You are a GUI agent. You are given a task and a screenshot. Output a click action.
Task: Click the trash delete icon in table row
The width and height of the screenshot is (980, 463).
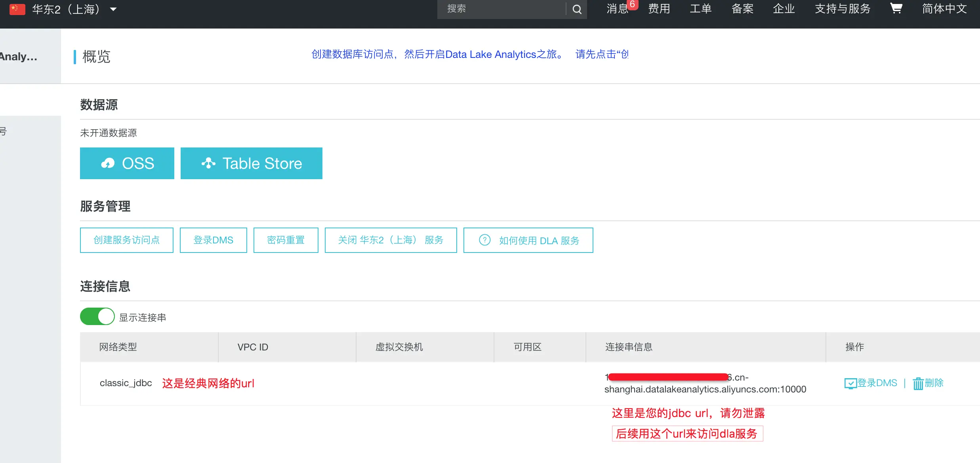click(x=918, y=383)
